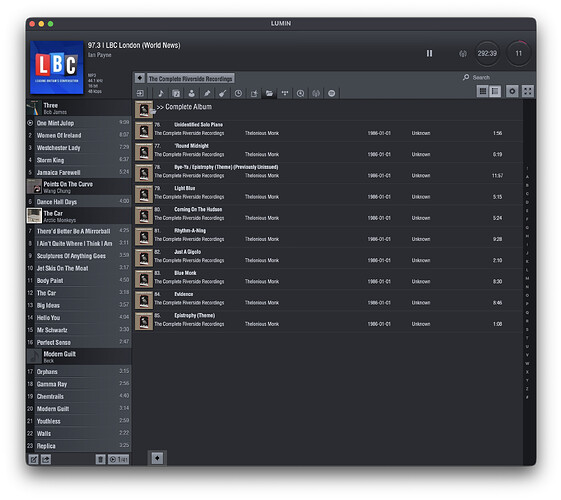This screenshot has height=500, width=561.
Task: Select >> Complete Album entry
Action: click(x=328, y=109)
